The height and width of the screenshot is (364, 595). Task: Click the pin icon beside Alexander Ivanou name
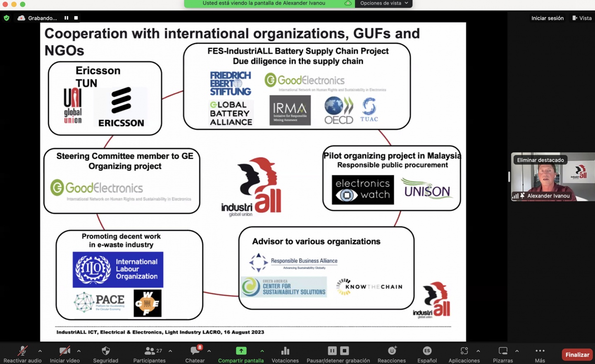click(523, 196)
